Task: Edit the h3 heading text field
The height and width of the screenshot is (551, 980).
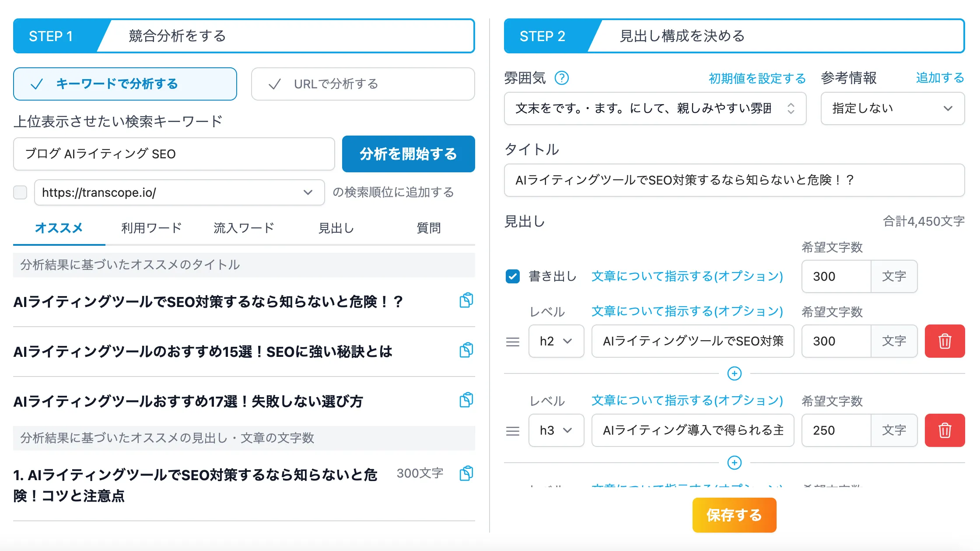Action: (693, 430)
